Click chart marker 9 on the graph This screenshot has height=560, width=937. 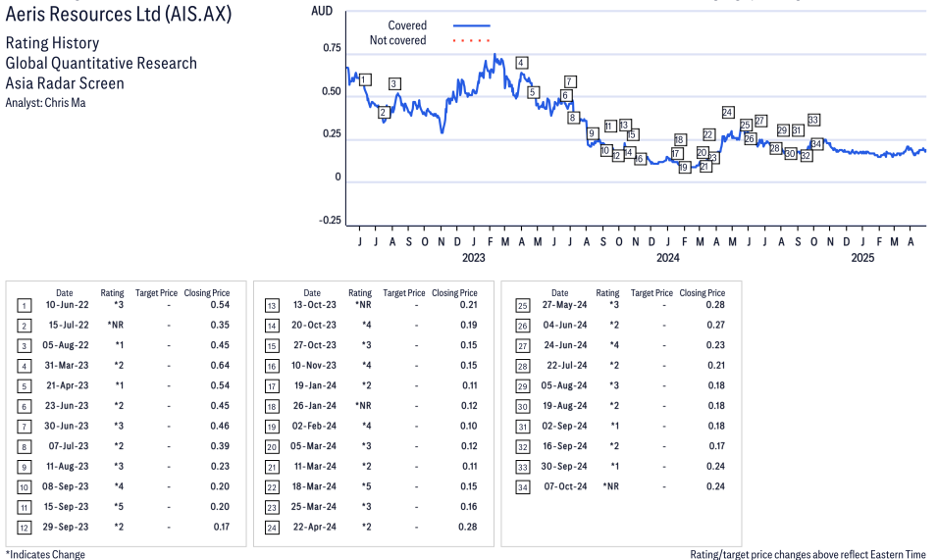click(x=593, y=133)
